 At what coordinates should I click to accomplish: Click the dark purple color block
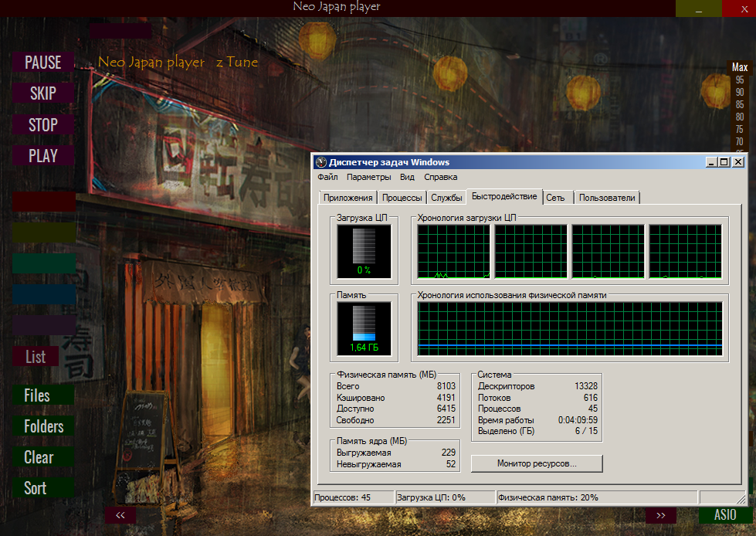(x=44, y=325)
